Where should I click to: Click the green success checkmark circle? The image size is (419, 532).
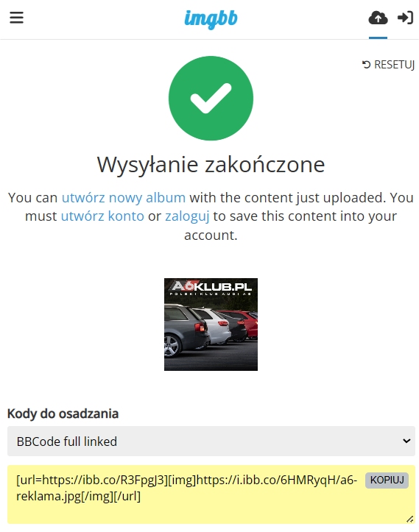pyautogui.click(x=211, y=99)
